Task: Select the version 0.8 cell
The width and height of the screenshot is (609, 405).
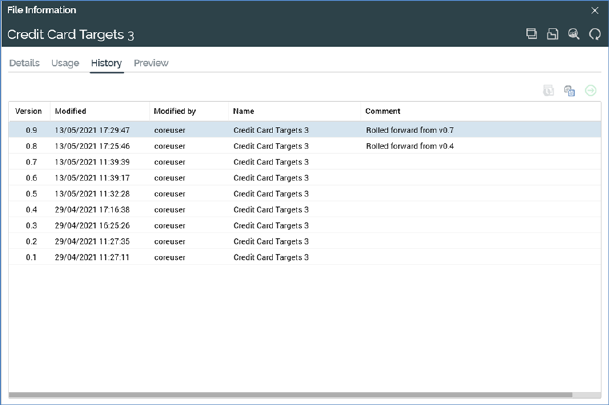Action: pos(31,146)
